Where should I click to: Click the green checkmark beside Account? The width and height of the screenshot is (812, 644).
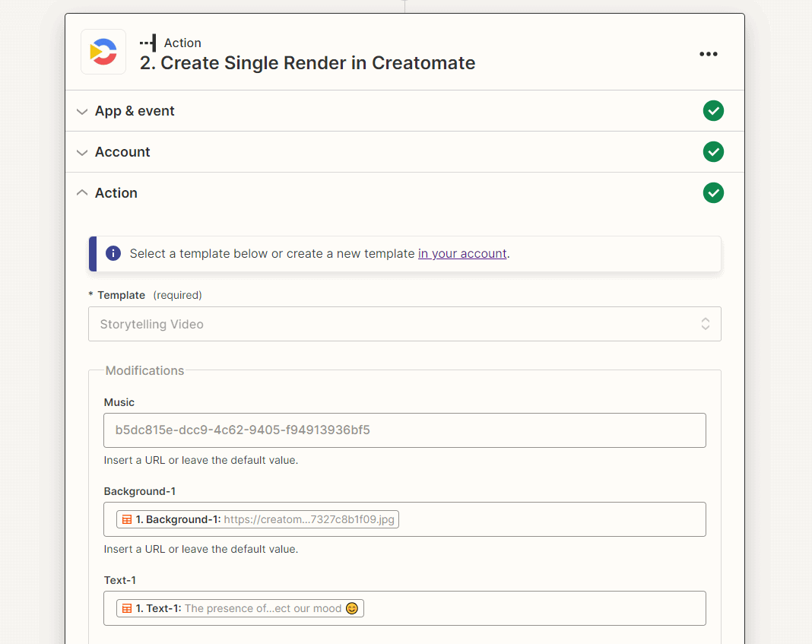(713, 152)
